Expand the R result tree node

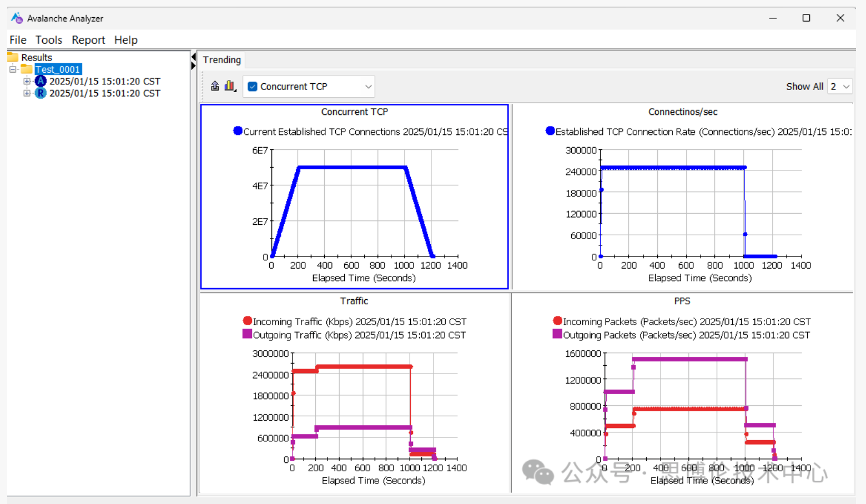pyautogui.click(x=27, y=93)
